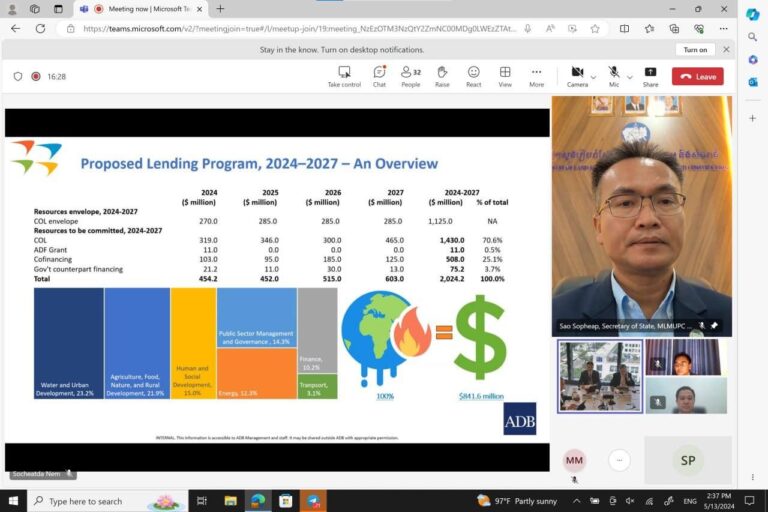Open browser Collections

click(x=674, y=29)
